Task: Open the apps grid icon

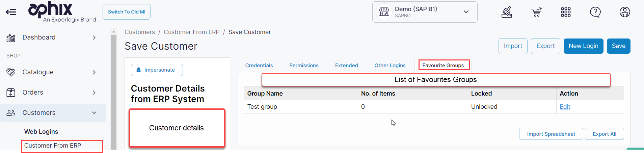Action: pos(566,12)
